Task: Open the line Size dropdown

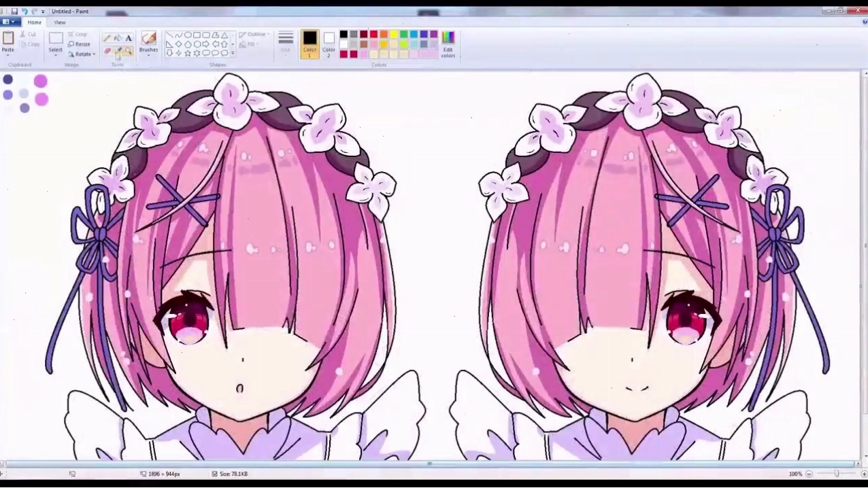Action: click(x=286, y=42)
